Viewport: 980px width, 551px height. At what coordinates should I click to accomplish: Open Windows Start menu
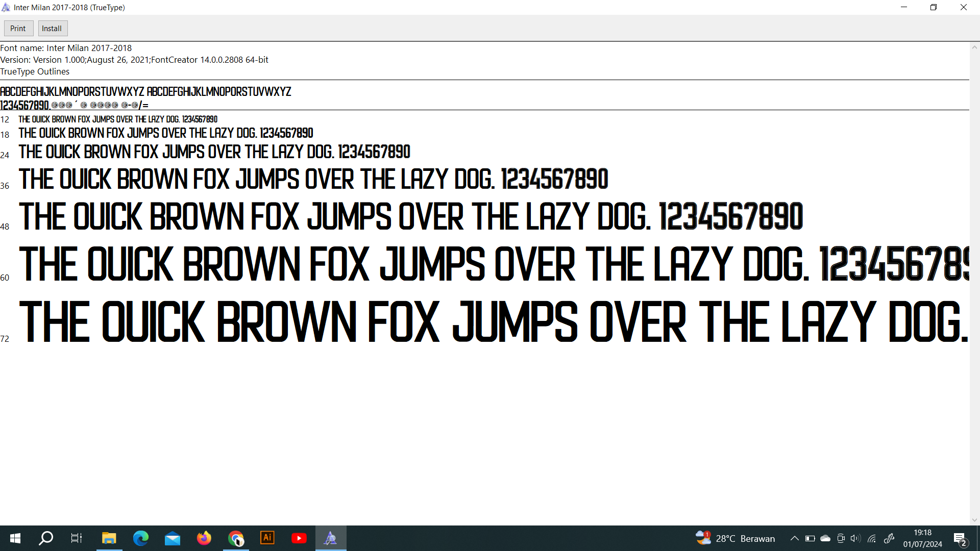(15, 538)
